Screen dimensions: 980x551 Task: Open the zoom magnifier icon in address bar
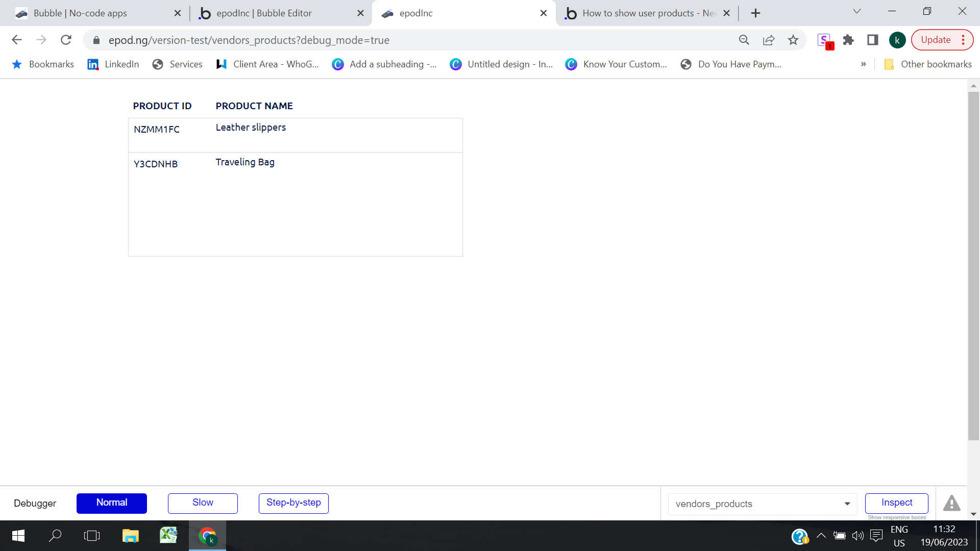(744, 40)
